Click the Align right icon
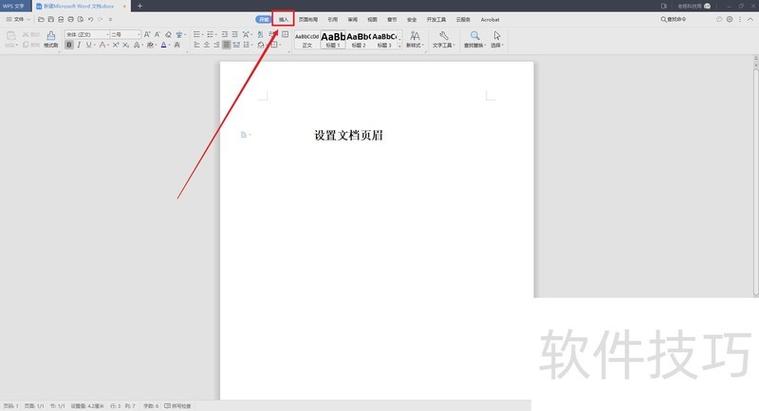The width and height of the screenshot is (759, 411). (x=216, y=45)
